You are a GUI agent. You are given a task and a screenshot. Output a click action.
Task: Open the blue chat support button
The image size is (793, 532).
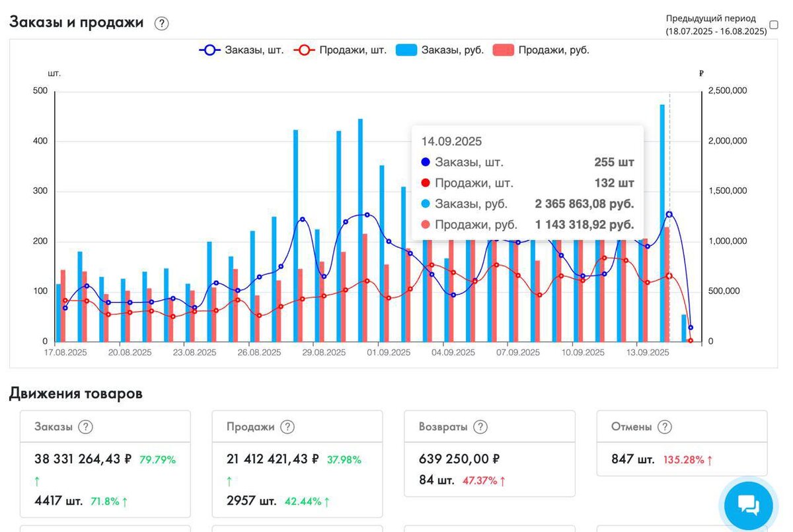tap(749, 506)
